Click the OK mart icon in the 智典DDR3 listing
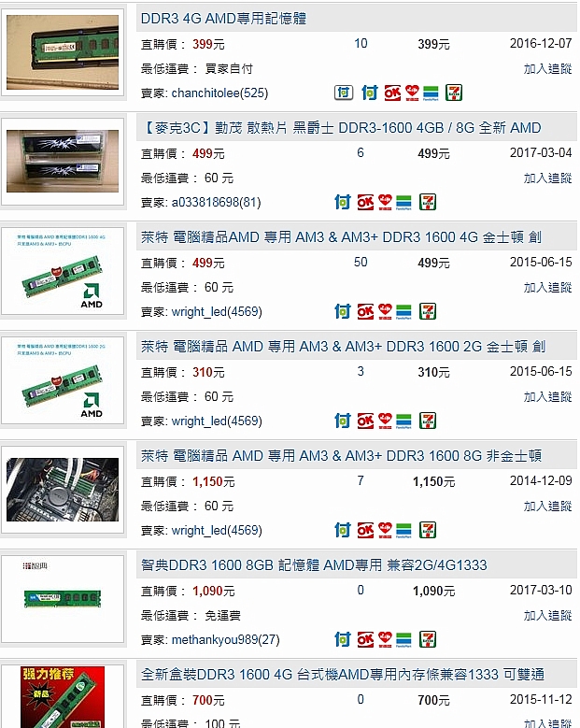 (x=365, y=640)
